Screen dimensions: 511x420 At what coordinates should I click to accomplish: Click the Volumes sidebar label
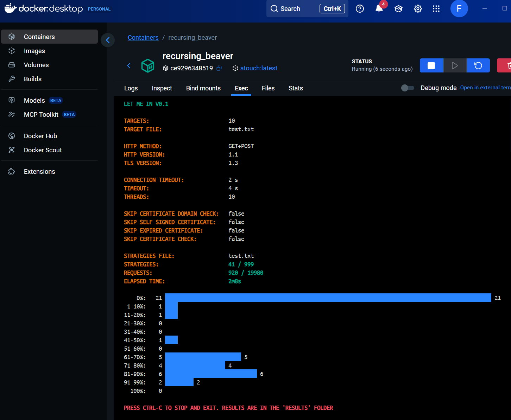pyautogui.click(x=36, y=65)
